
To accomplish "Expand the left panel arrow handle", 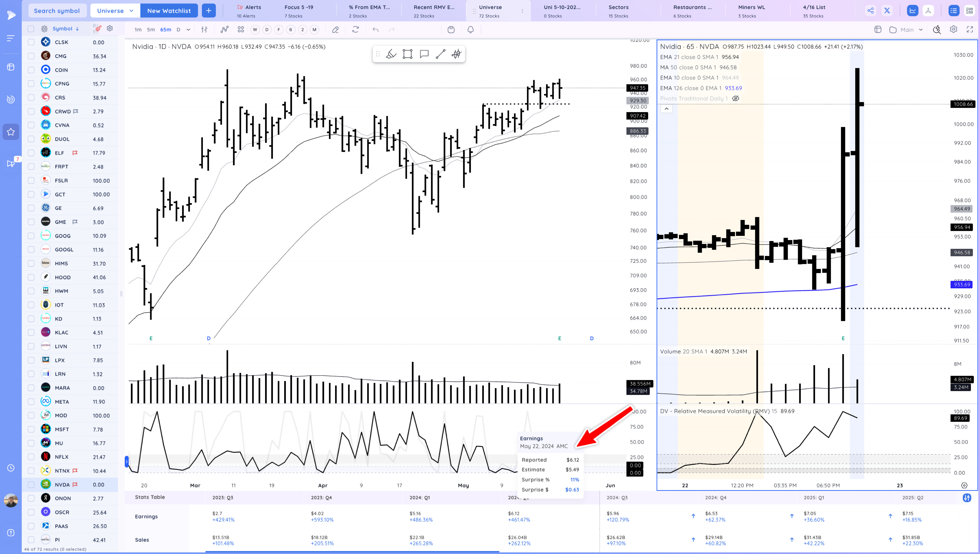I will pos(127,462).
